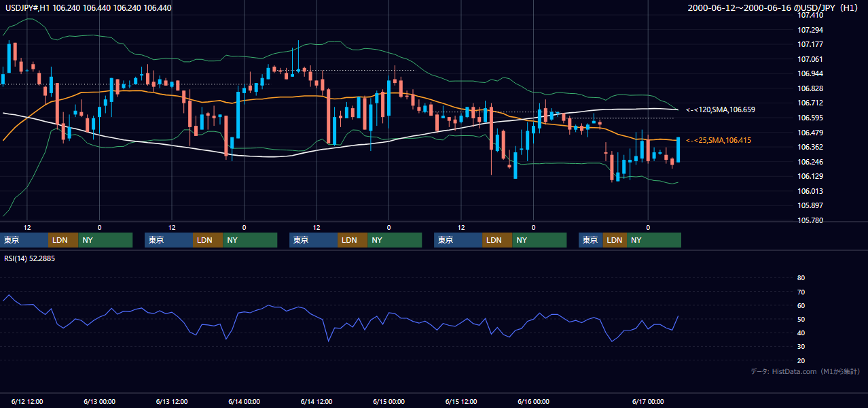Click price axis label 106.362

coord(810,147)
